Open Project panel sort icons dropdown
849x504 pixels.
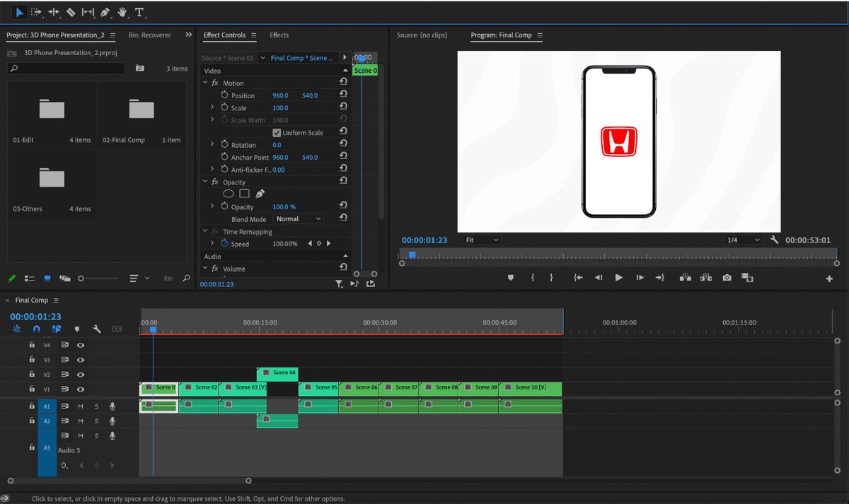click(140, 279)
